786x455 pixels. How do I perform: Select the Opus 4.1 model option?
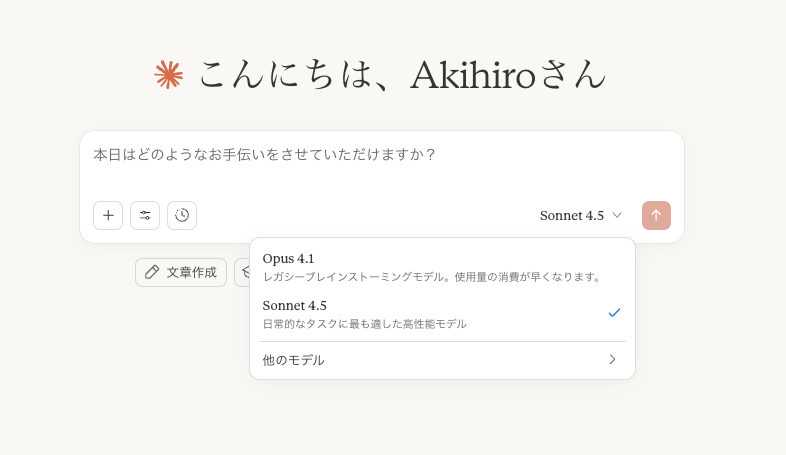pyautogui.click(x=289, y=258)
